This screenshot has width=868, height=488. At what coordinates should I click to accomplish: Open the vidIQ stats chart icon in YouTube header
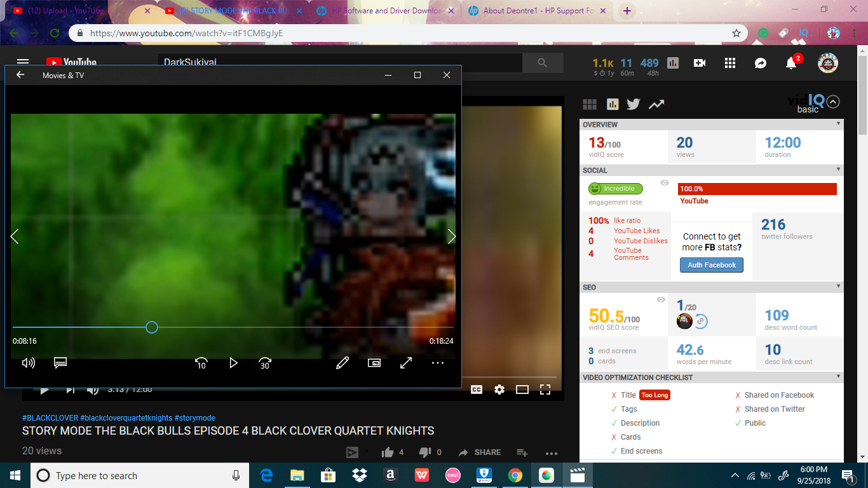pyautogui.click(x=673, y=63)
